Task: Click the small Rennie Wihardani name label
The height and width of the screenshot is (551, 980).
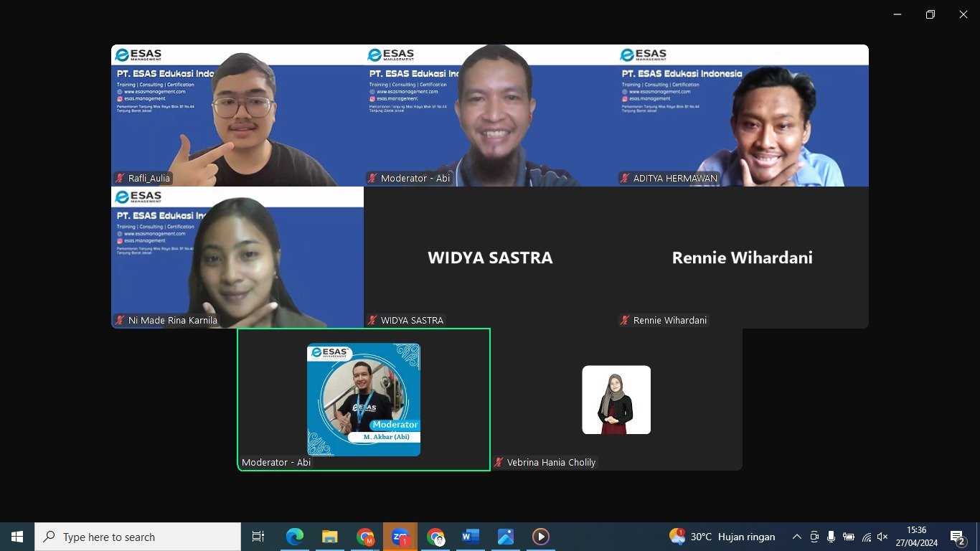Action: [x=670, y=321]
